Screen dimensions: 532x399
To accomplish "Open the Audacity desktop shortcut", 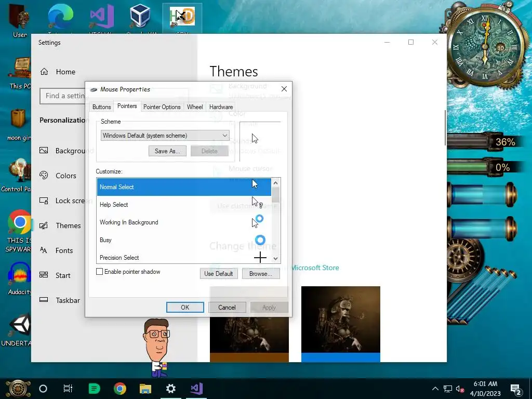I will click(19, 278).
